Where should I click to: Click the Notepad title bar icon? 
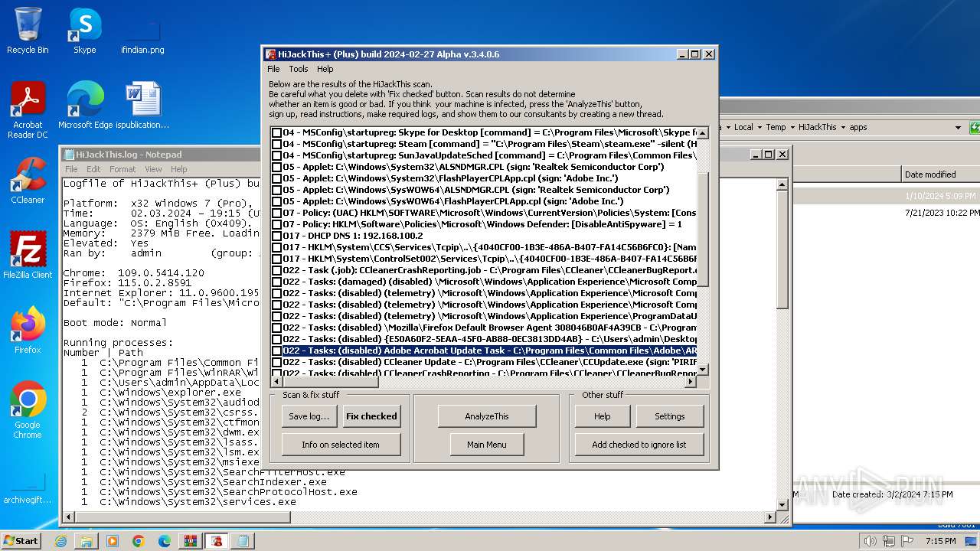(x=69, y=155)
